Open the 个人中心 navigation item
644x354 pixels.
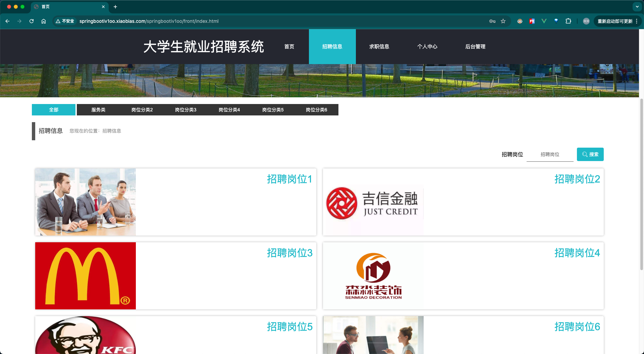coord(427,47)
